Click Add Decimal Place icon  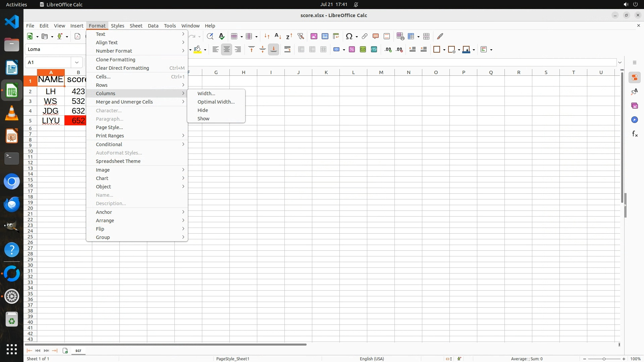[388, 50]
